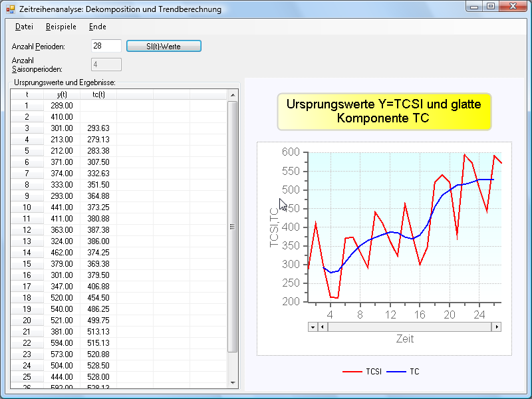Click the tc(t) column header
This screenshot has width=532, height=399.
click(x=98, y=94)
